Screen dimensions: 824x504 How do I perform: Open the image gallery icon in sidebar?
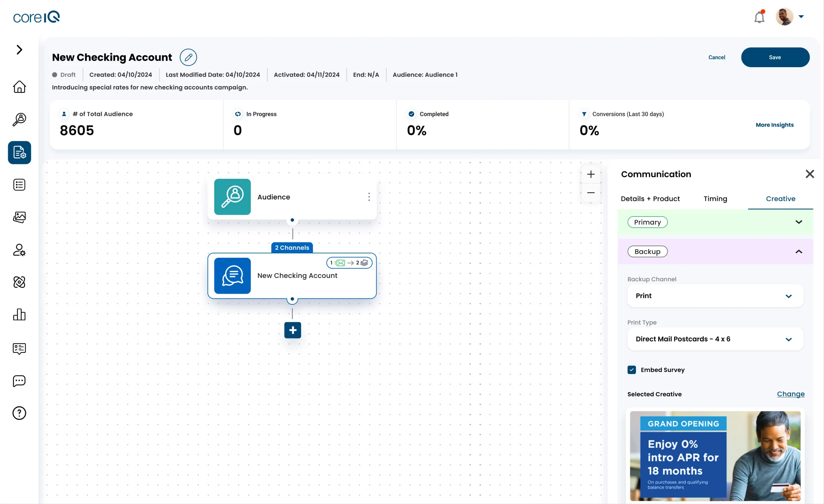(x=19, y=217)
